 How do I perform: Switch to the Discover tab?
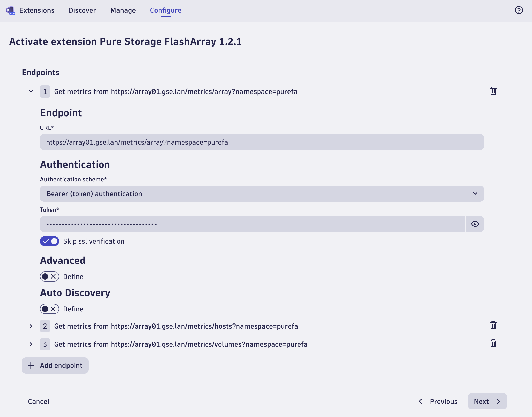pos(82,10)
